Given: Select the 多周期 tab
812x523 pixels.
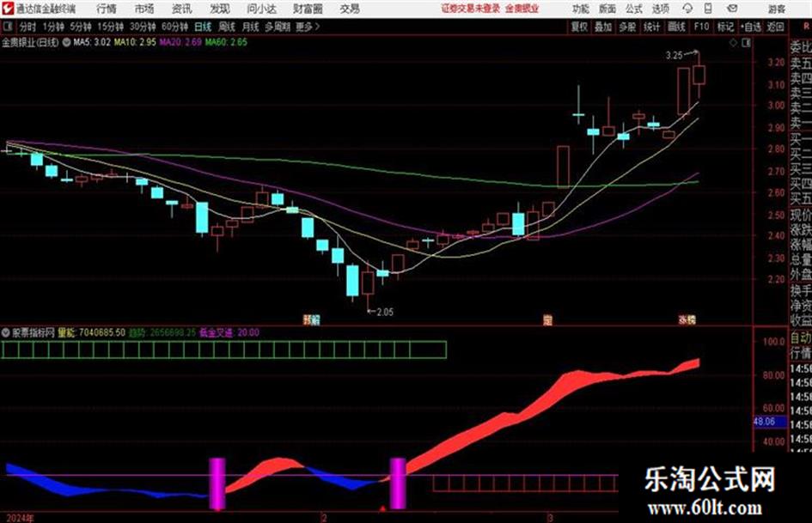Looking at the screenshot, I should (278, 27).
